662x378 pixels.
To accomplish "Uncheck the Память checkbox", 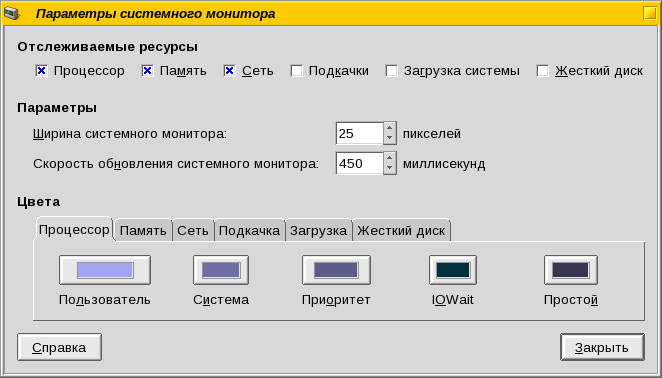I will coord(147,71).
